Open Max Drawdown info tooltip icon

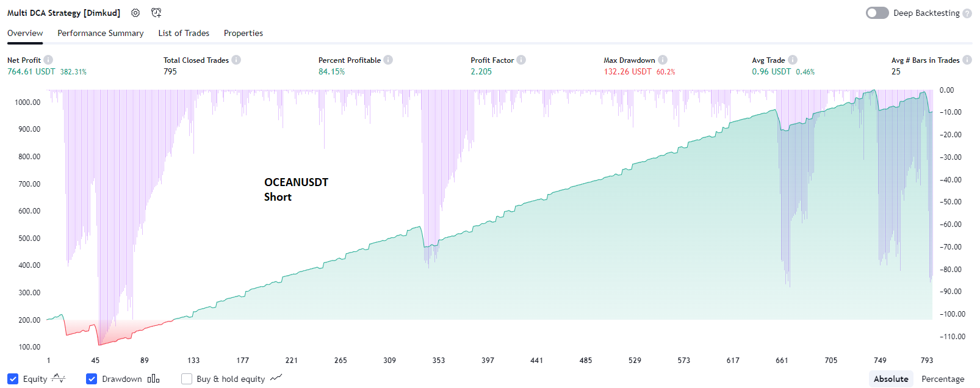(x=663, y=60)
